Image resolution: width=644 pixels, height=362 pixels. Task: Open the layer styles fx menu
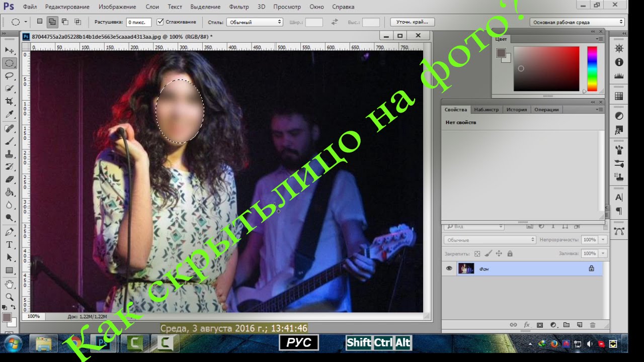[x=527, y=325]
